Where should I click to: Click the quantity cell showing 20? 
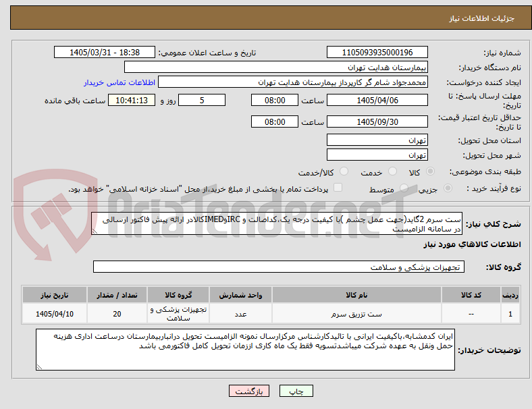coord(117,314)
